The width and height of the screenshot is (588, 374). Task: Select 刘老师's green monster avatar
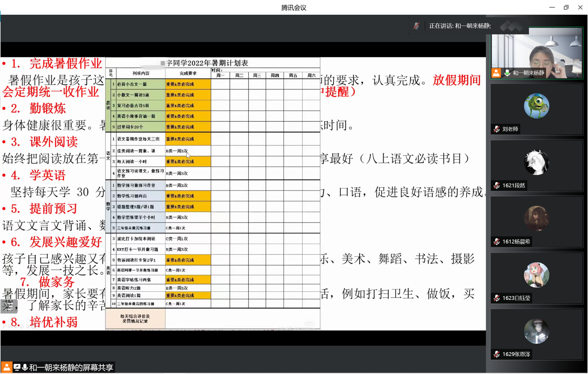536,106
